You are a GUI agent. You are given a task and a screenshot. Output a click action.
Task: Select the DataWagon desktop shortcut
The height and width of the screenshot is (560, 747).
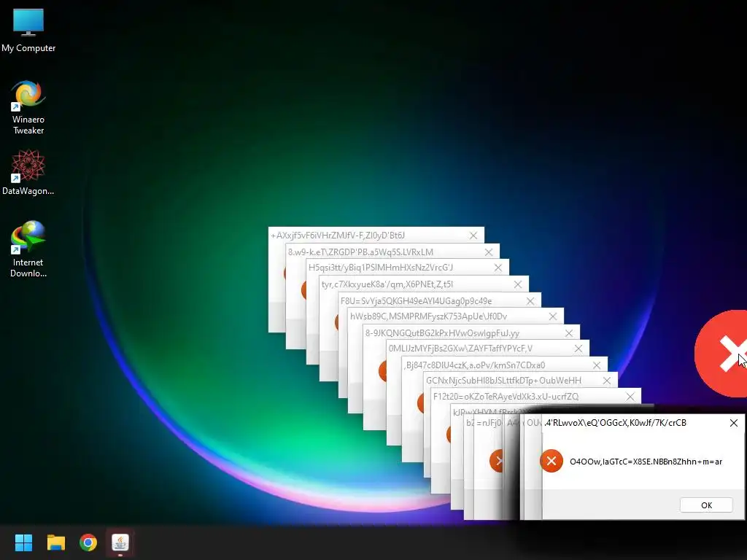28,172
